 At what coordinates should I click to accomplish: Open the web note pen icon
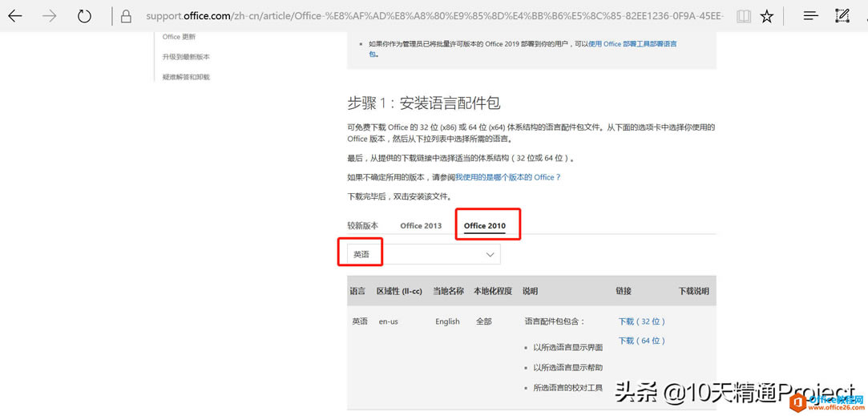pos(842,16)
